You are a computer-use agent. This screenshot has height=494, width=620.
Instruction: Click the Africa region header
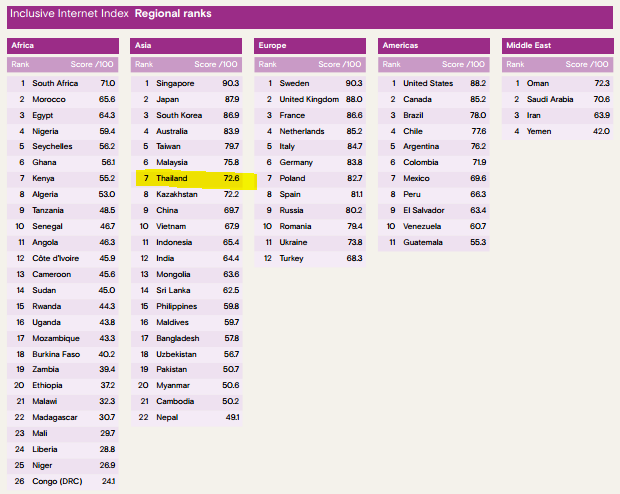coord(63,45)
